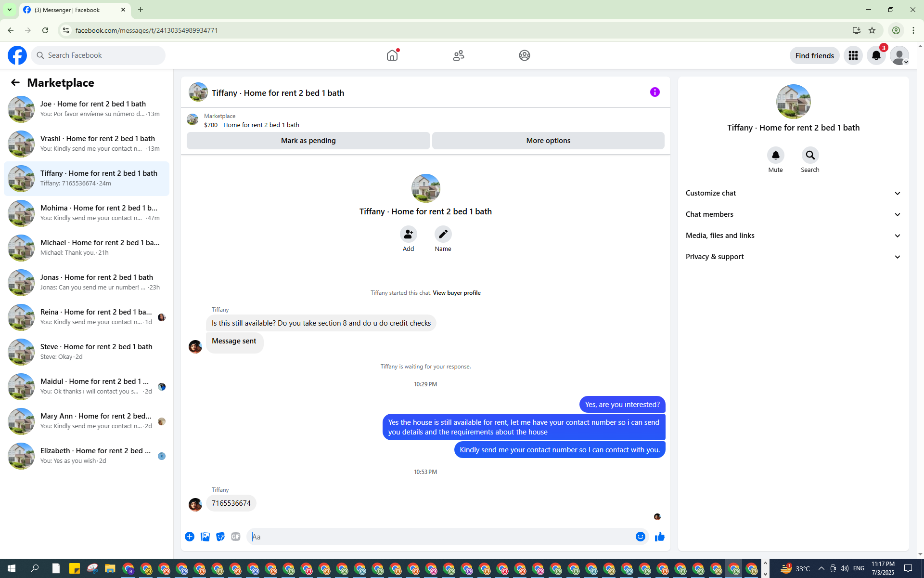Click View buyer profile link
The height and width of the screenshot is (578, 924).
pyautogui.click(x=456, y=293)
